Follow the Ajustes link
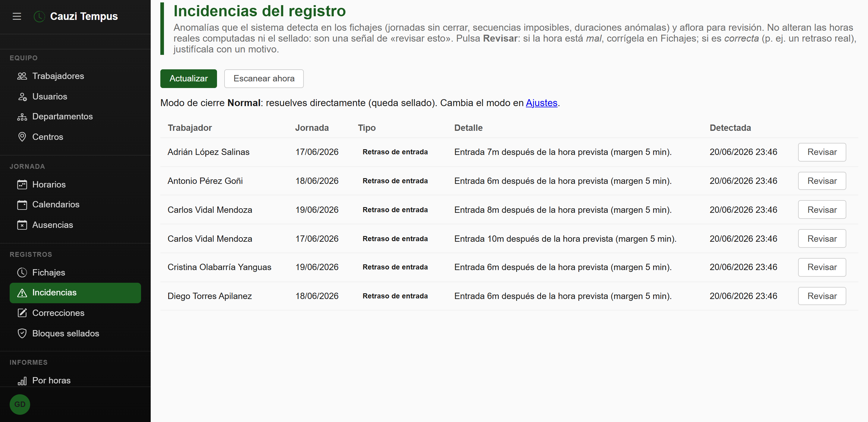868x422 pixels. (542, 103)
